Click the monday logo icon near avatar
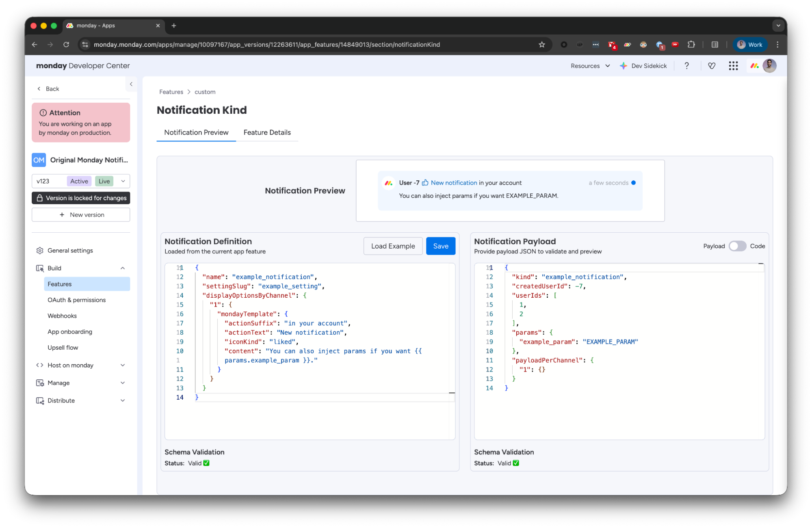The height and width of the screenshot is (528, 812). [x=754, y=66]
